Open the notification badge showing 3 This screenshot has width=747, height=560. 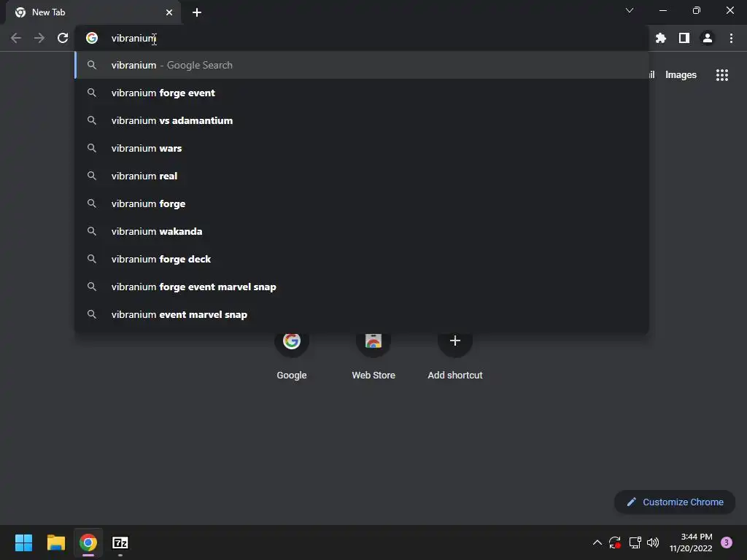click(727, 542)
